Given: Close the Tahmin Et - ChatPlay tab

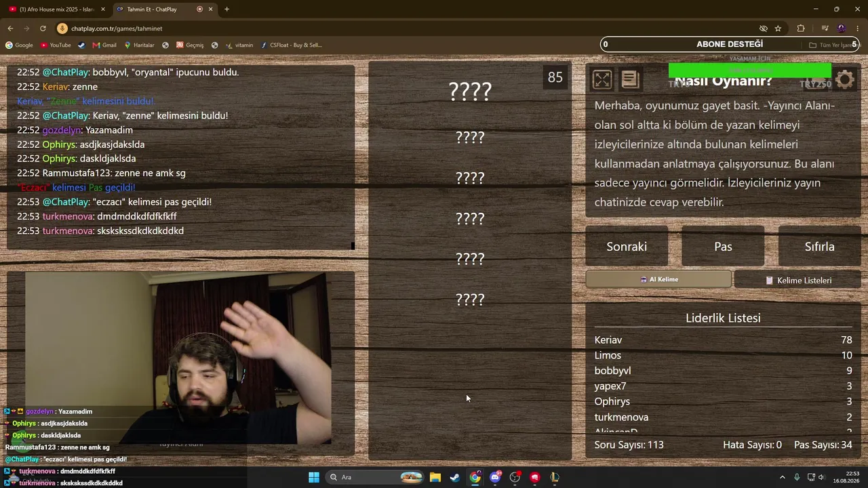Looking at the screenshot, I should point(210,9).
